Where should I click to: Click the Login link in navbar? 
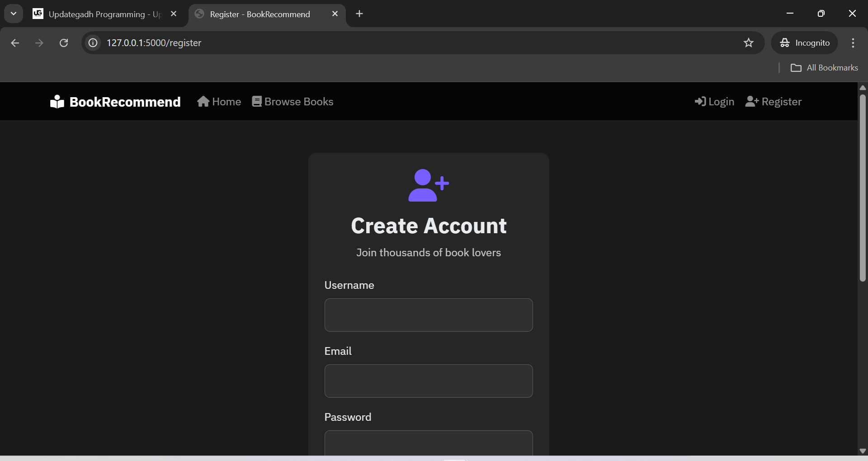(x=714, y=102)
